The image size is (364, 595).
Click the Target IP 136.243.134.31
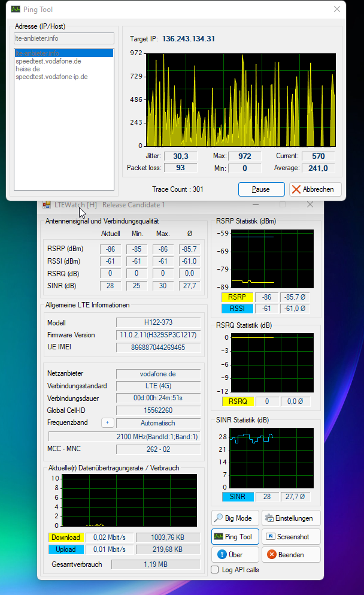click(189, 39)
